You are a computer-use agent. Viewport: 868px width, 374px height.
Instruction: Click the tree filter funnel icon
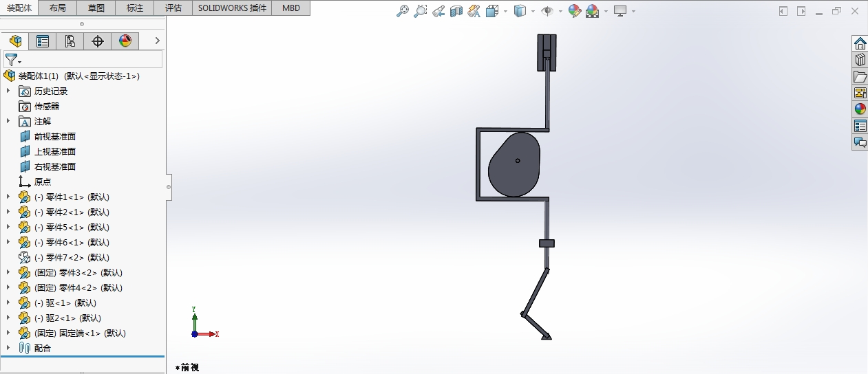(x=12, y=60)
